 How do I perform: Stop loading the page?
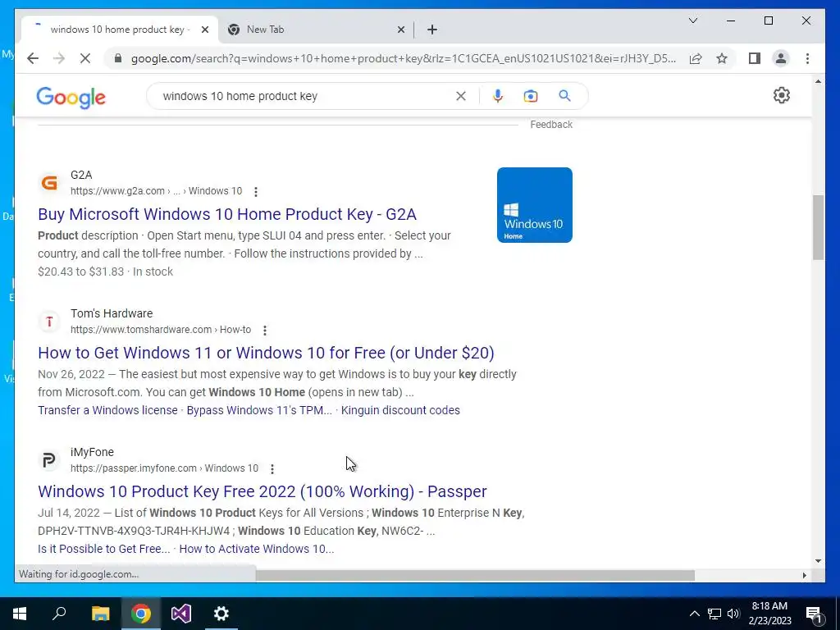pyautogui.click(x=85, y=58)
